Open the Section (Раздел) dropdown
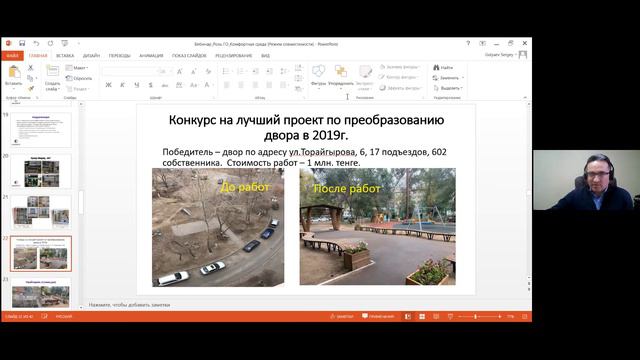The width and height of the screenshot is (640, 360). click(x=77, y=89)
